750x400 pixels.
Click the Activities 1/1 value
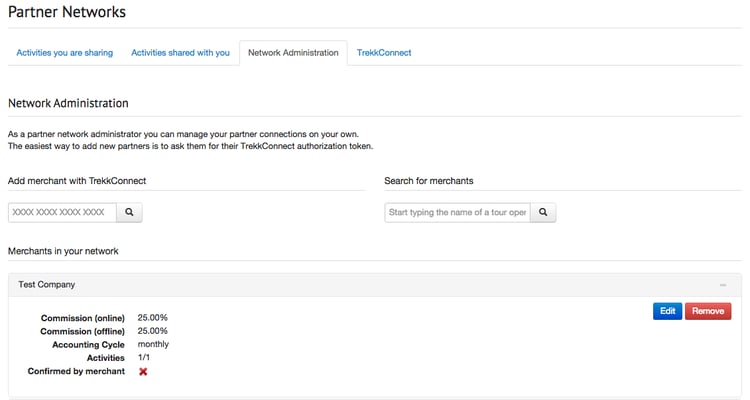145,357
